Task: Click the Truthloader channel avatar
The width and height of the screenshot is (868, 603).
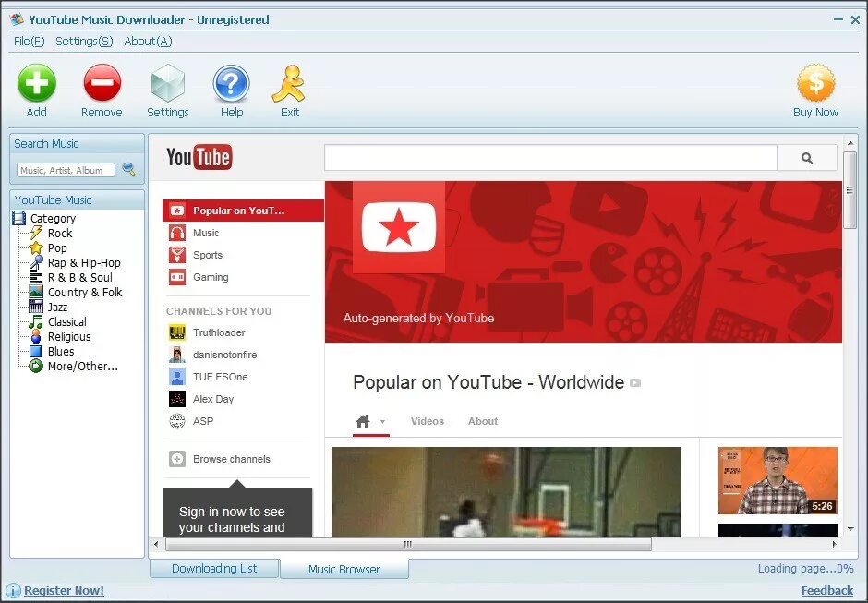Action: pos(177,332)
